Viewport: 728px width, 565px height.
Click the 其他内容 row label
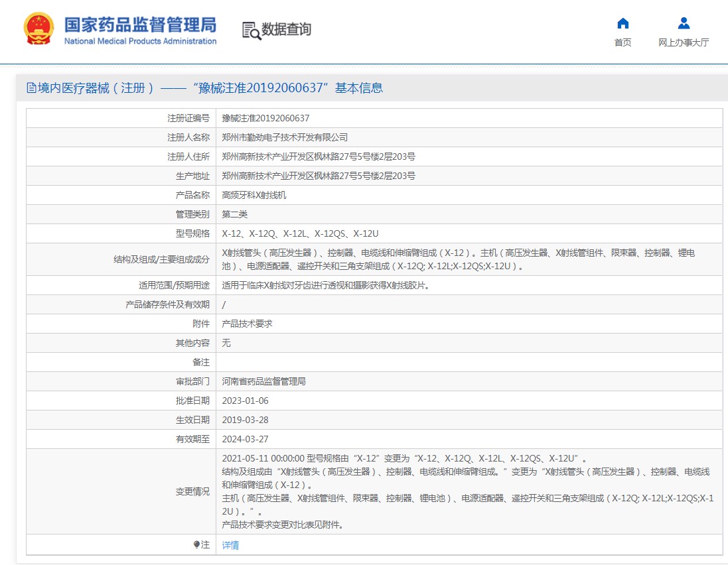coord(192,343)
